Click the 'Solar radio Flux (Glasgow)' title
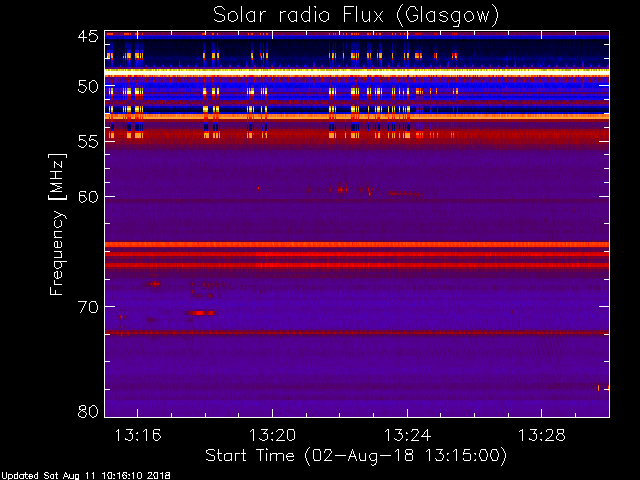 [x=356, y=16]
